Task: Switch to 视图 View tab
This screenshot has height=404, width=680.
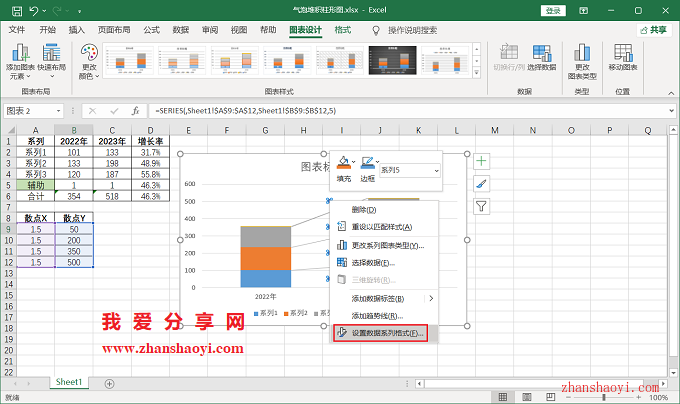Action: click(239, 30)
